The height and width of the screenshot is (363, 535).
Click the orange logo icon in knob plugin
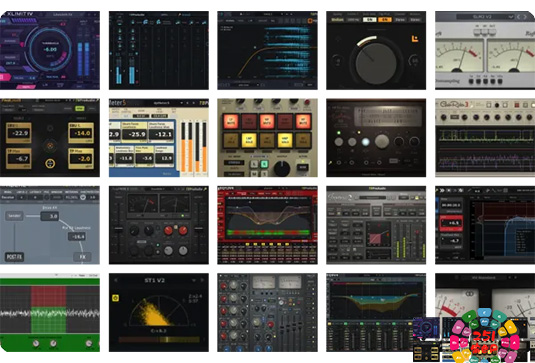pyautogui.click(x=415, y=38)
